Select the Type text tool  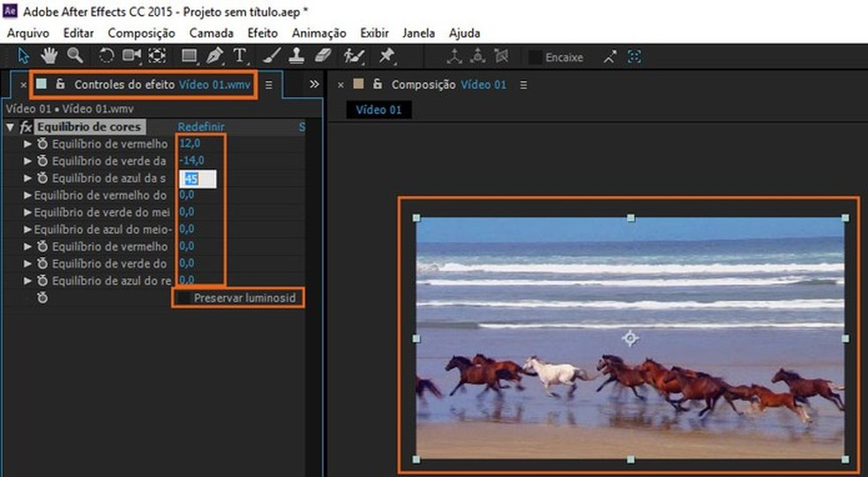coord(240,56)
